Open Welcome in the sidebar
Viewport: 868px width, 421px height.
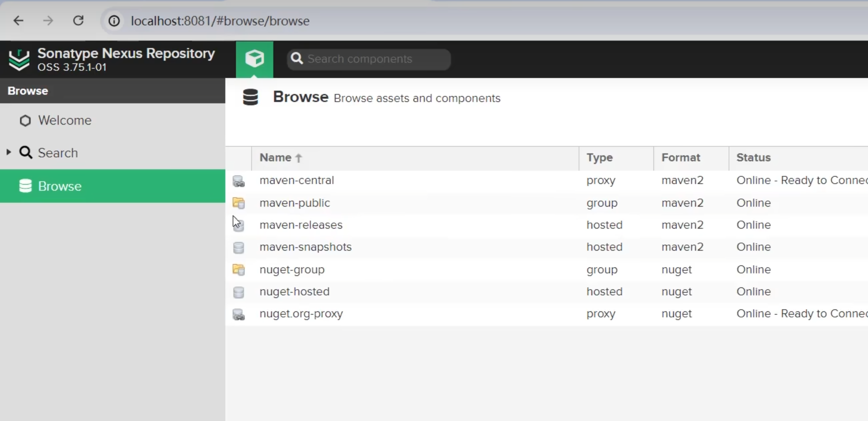coord(64,120)
